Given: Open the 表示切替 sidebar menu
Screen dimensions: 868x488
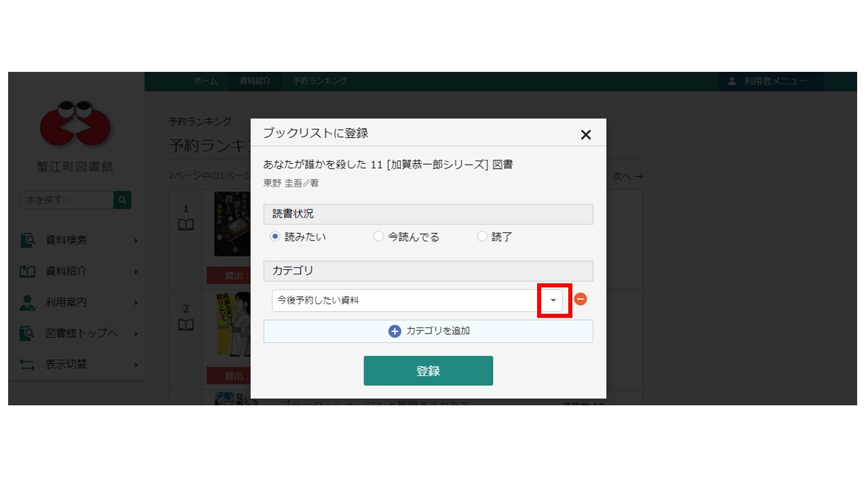Looking at the screenshot, I should point(76,365).
